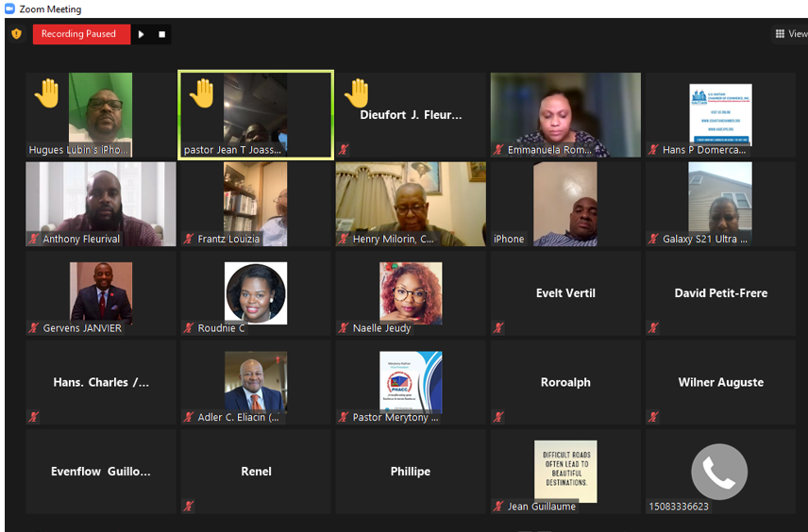Select Henry Milorin's video tile

coord(411,204)
